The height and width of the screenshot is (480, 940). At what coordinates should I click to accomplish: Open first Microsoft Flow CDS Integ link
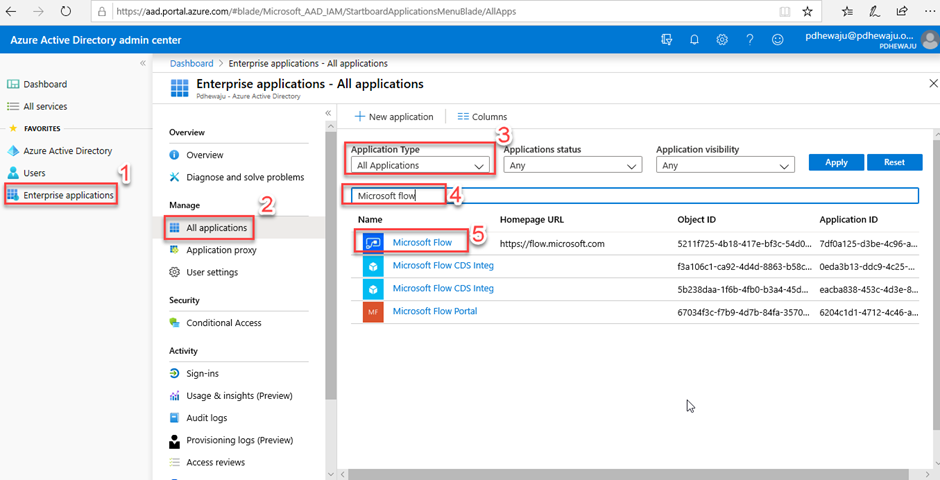click(443, 265)
